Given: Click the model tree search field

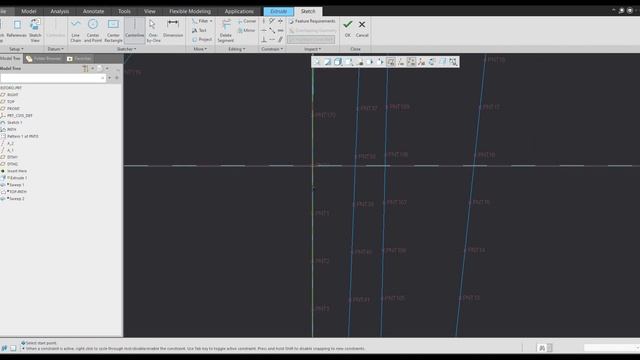Looking at the screenshot, I should [53, 78].
